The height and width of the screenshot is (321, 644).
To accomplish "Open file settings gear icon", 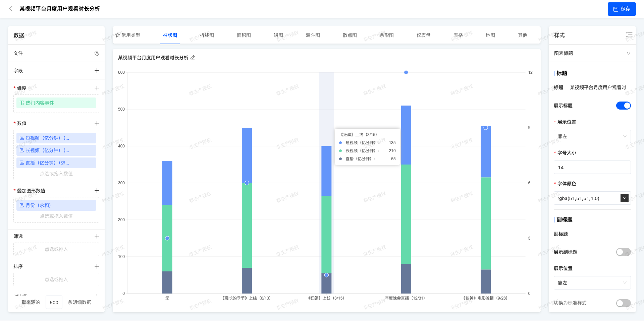I will click(97, 53).
